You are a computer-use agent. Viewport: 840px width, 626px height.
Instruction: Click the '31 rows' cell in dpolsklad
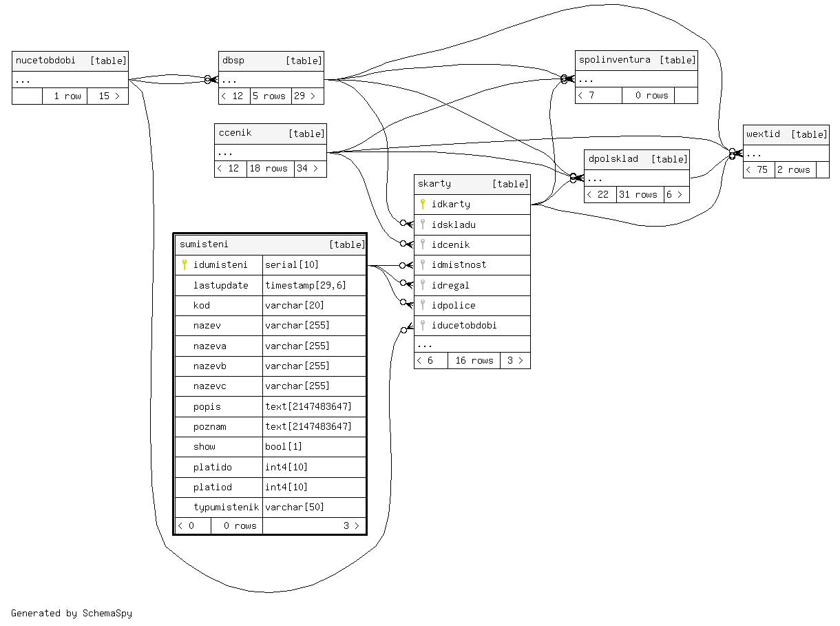(639, 195)
